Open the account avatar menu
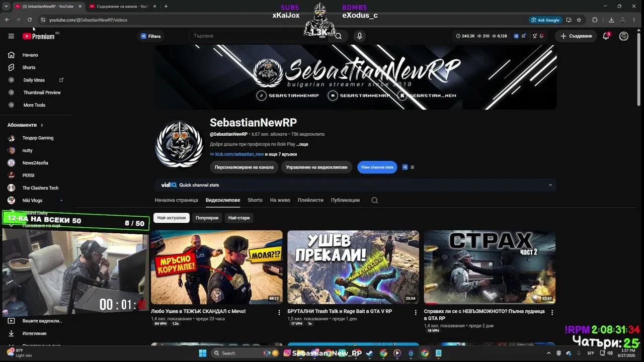 coord(624,36)
